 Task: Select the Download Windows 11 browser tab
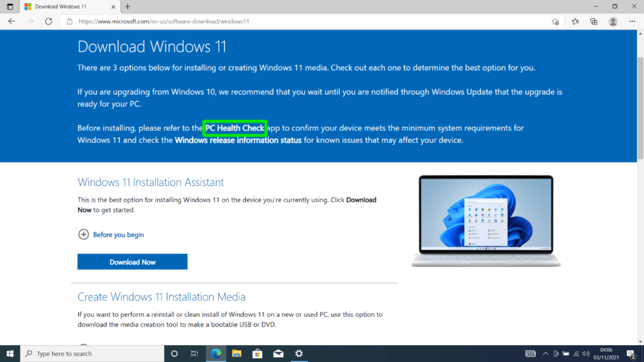coord(63,8)
